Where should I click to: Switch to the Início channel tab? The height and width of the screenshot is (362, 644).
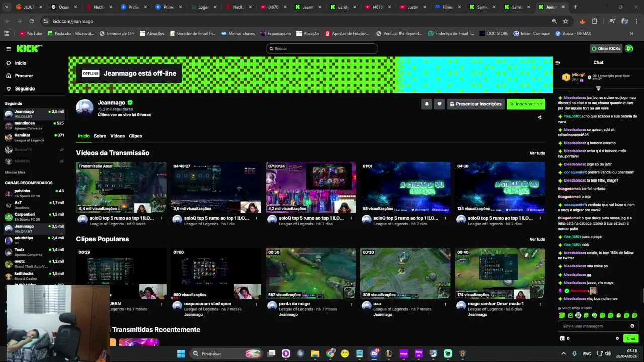[x=84, y=136]
